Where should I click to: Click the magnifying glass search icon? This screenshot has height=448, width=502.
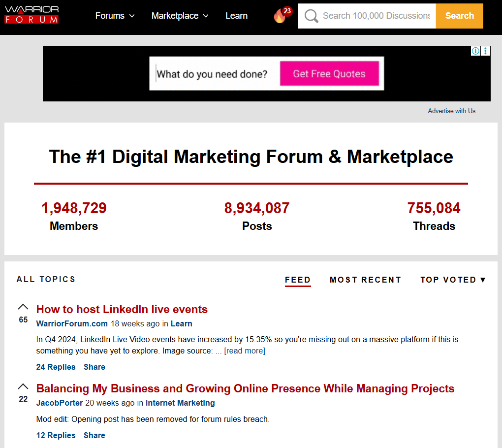311,16
